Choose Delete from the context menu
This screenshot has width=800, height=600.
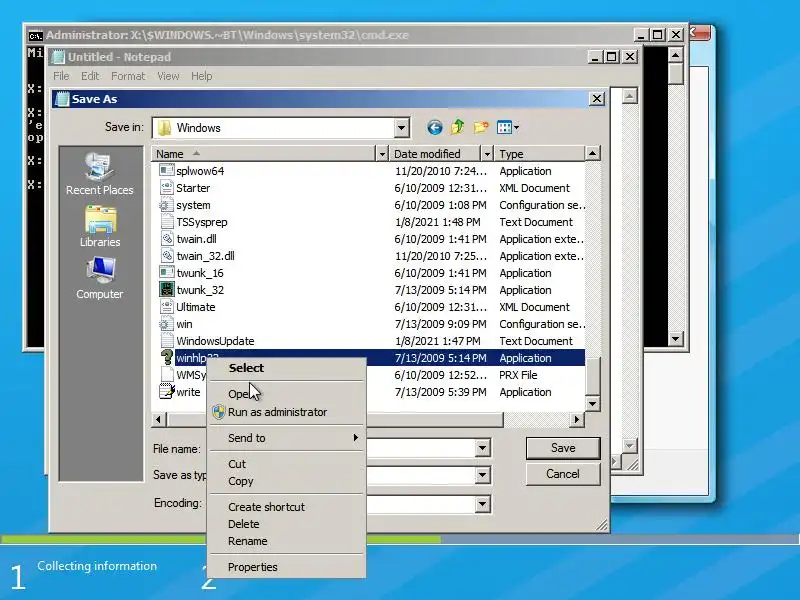[287, 524]
